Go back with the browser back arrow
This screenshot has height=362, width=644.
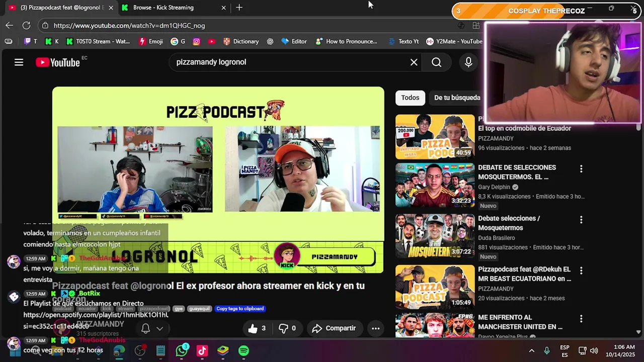coord(10,25)
